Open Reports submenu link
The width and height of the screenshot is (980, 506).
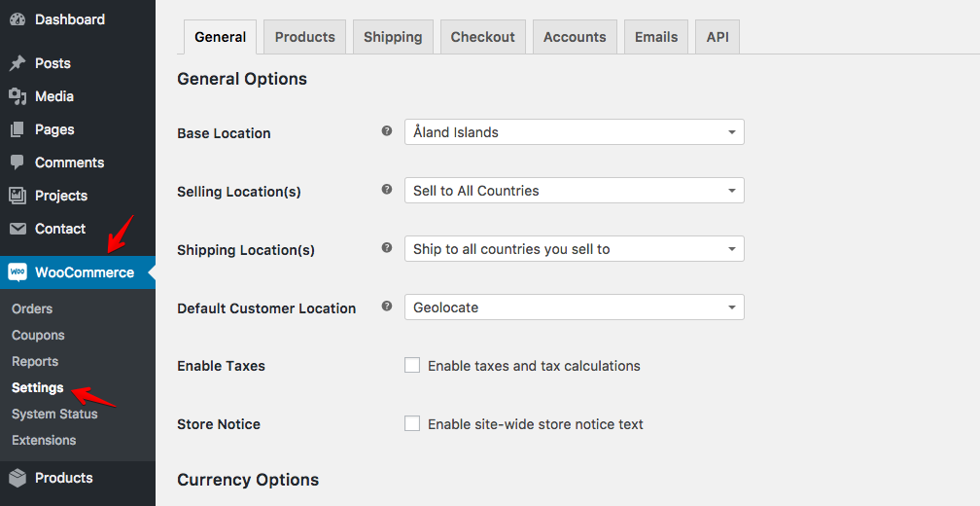35,362
